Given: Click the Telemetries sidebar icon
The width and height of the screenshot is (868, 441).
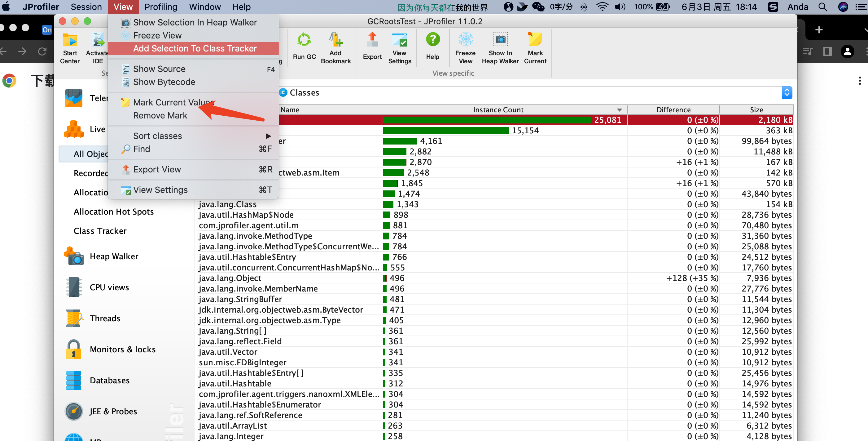Looking at the screenshot, I should [73, 98].
